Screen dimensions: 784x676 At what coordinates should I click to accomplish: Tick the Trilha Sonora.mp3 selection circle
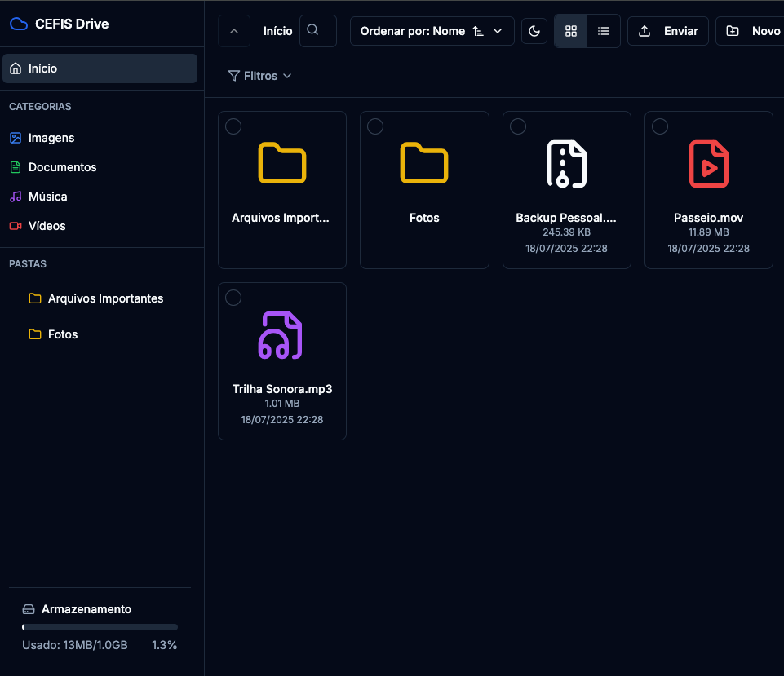(233, 298)
